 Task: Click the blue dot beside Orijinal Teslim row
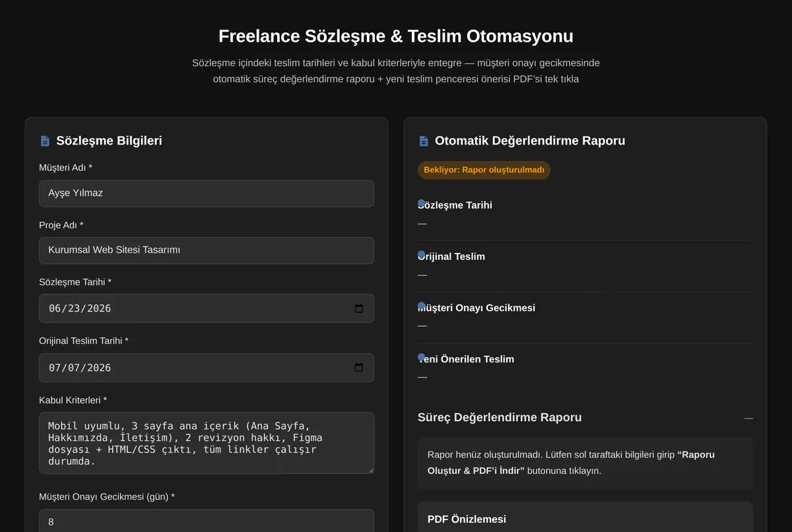pyautogui.click(x=421, y=254)
